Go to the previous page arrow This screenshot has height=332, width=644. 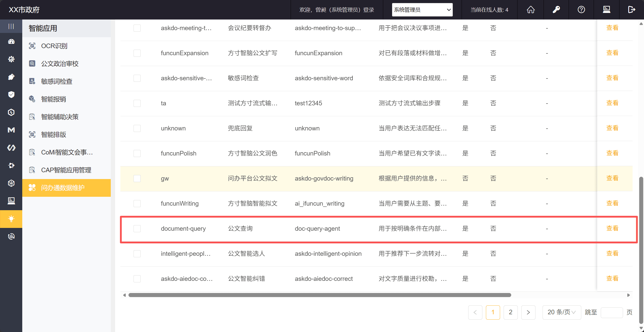pos(475,312)
